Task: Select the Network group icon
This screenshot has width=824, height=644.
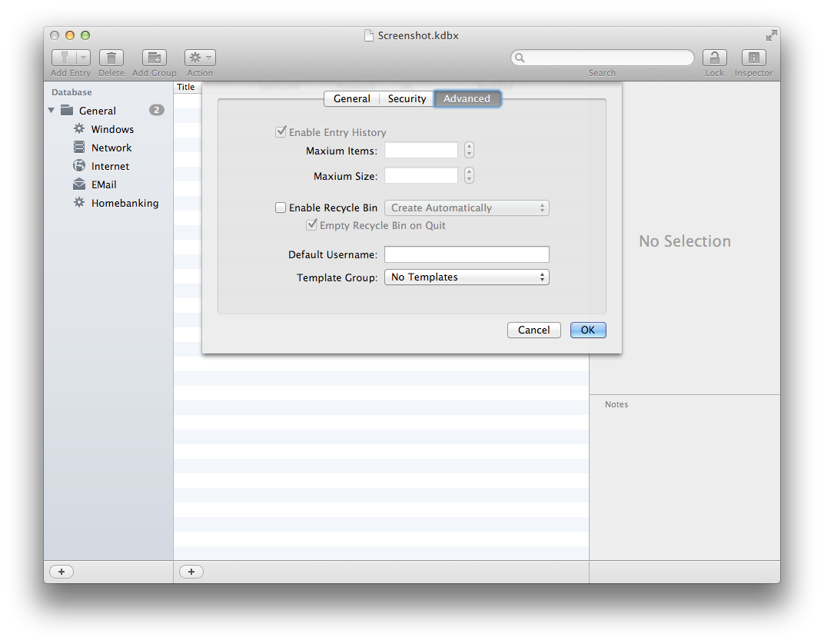Action: 78,148
